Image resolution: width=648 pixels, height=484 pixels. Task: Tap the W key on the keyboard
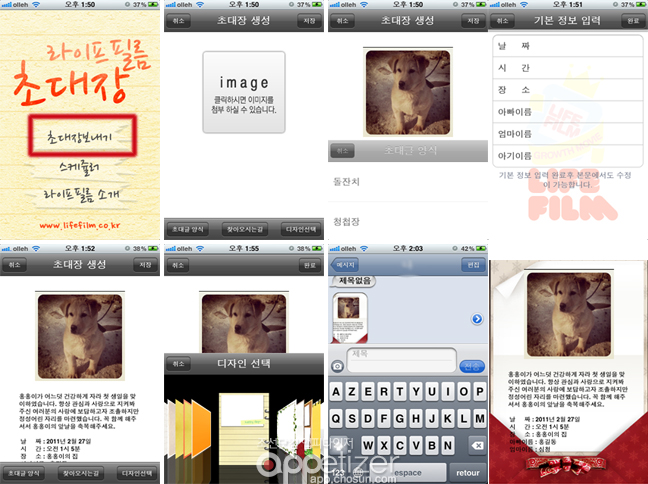[368, 446]
